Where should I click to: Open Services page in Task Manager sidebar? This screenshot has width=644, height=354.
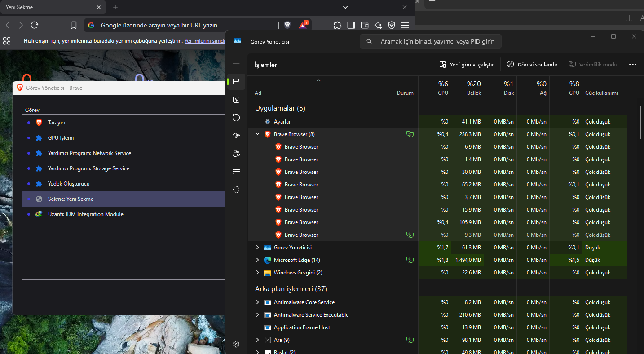click(x=236, y=190)
